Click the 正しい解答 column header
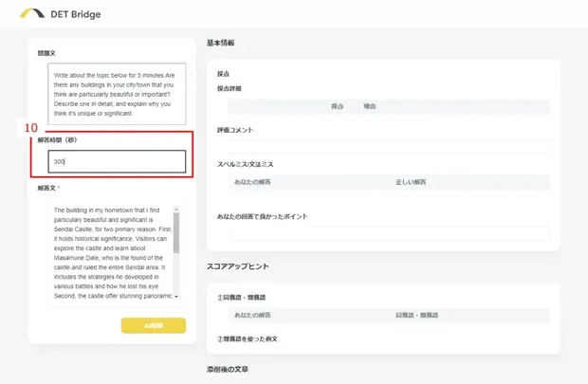The image size is (588, 384). pos(411,182)
